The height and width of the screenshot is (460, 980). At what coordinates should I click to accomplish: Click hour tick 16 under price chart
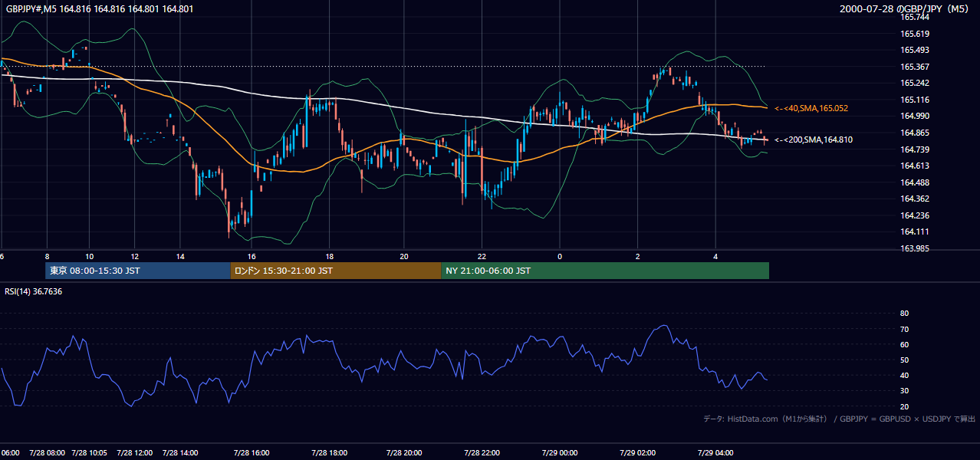tap(252, 256)
